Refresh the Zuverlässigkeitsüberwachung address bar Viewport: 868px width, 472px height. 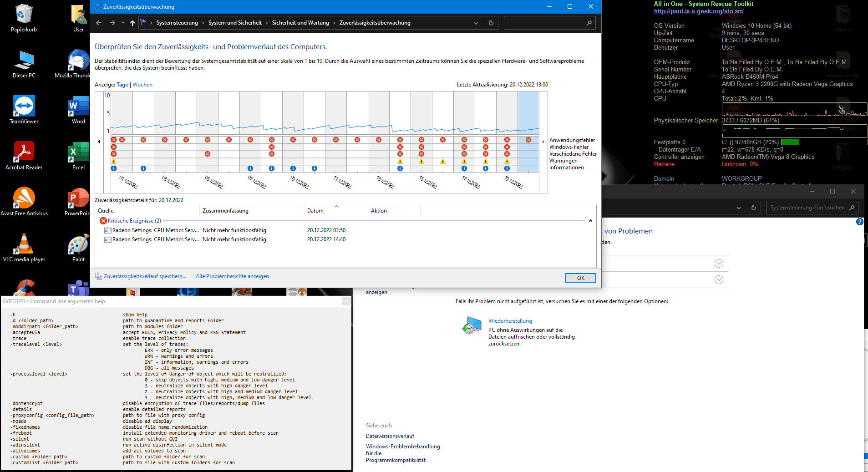click(491, 23)
